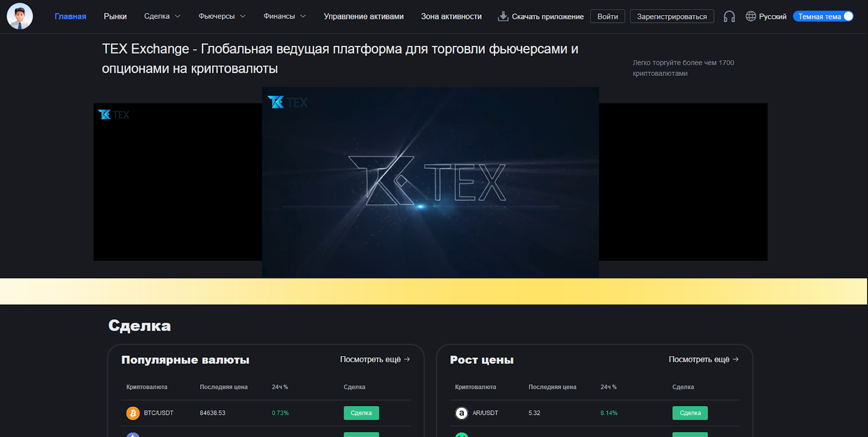Image resolution: width=868 pixels, height=437 pixels.
Task: Click the green Сделка button for AR/USDT
Action: (690, 413)
